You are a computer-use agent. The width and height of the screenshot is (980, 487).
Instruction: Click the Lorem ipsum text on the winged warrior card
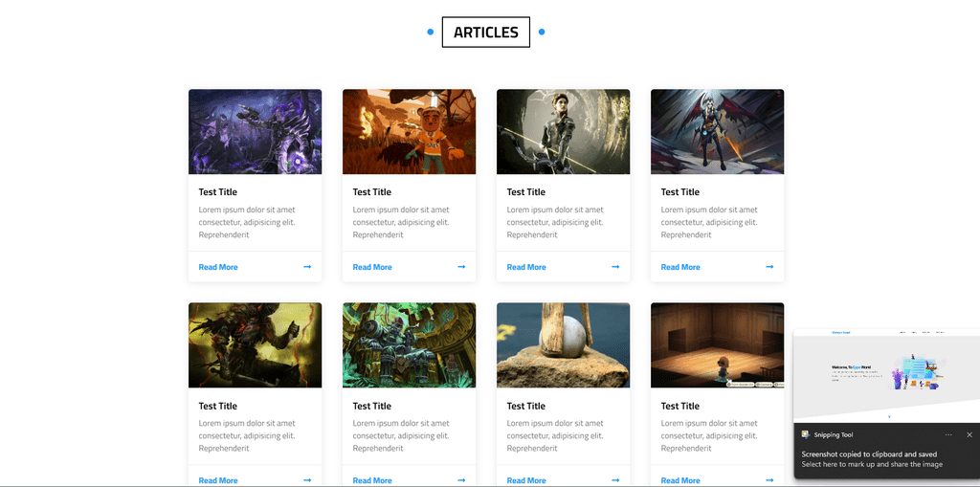pyautogui.click(x=709, y=222)
